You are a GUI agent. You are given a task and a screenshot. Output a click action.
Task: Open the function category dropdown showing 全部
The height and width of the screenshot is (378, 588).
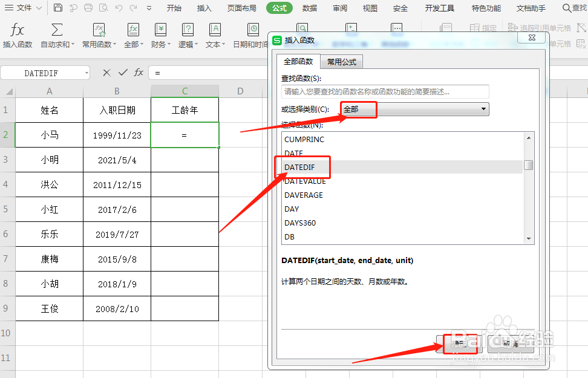pos(414,109)
